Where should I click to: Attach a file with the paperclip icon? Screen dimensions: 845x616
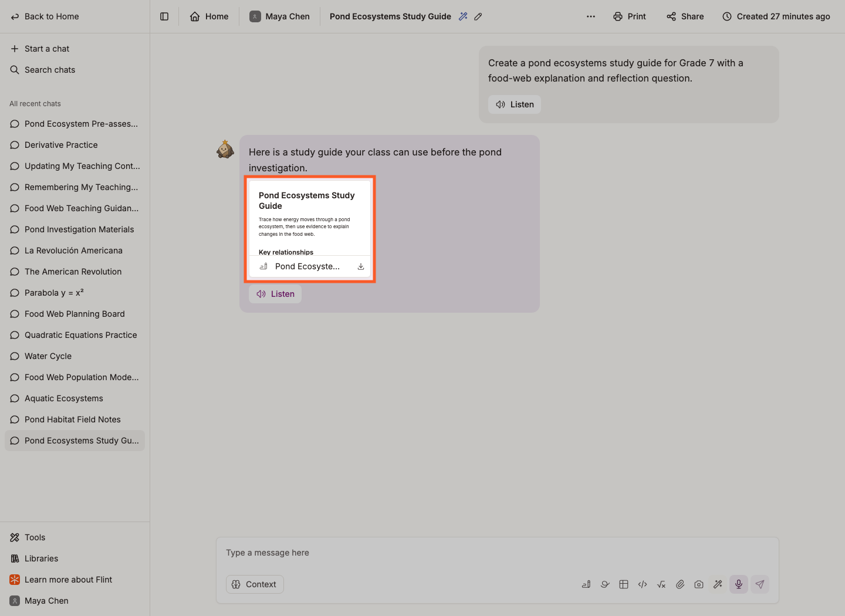680,584
